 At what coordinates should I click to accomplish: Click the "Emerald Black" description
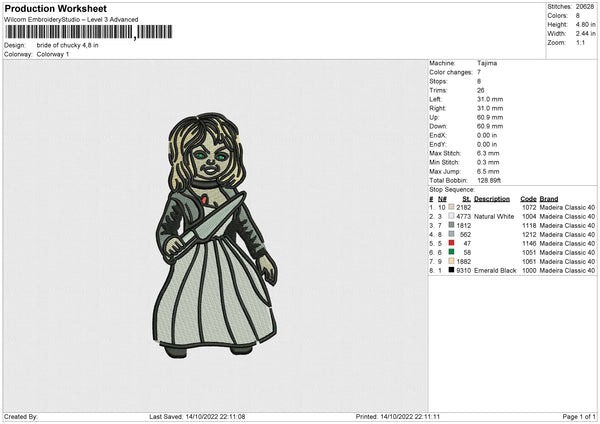[495, 271]
